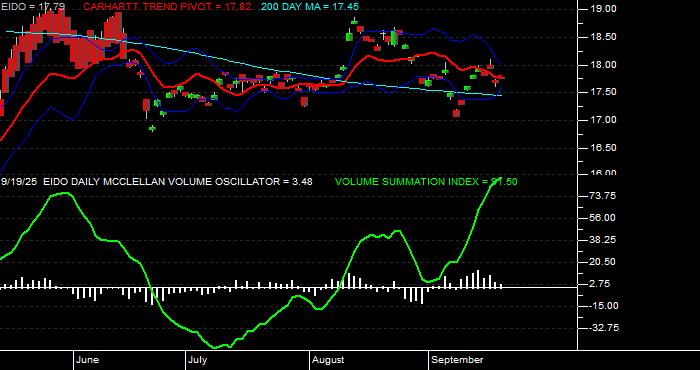Viewport: 700px width, 370px height.
Task: Select the June month marker on time axis
Action: 88,360
